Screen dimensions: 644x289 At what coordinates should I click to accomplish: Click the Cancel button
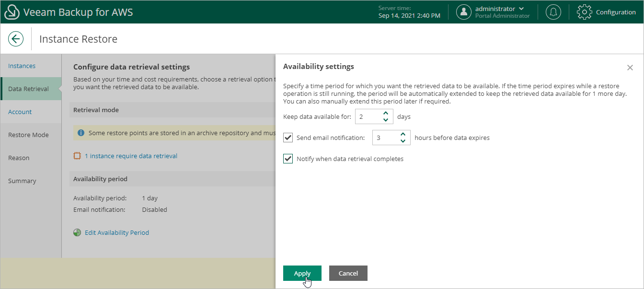(x=348, y=273)
